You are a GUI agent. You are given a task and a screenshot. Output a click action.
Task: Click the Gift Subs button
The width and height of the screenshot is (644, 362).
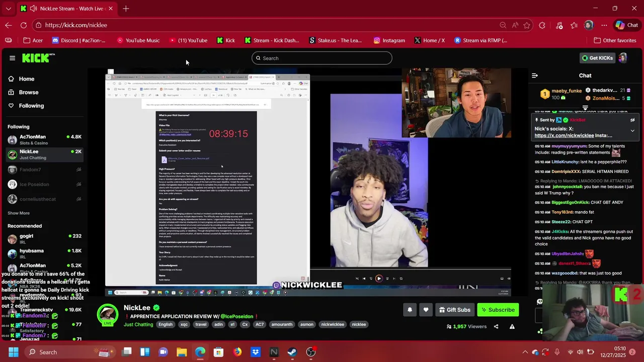pos(454,310)
